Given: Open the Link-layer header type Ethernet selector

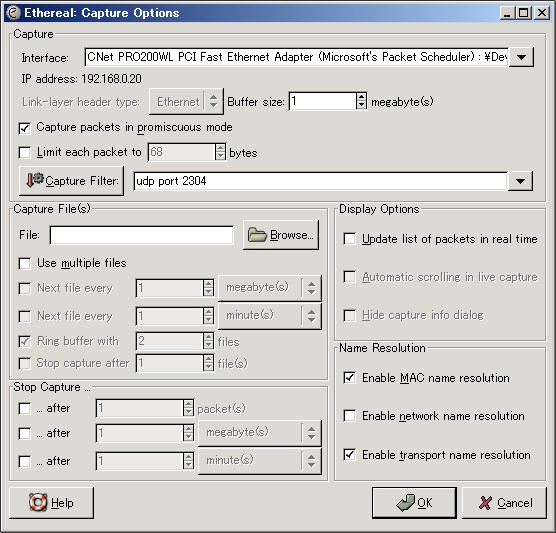Looking at the screenshot, I should [x=186, y=102].
